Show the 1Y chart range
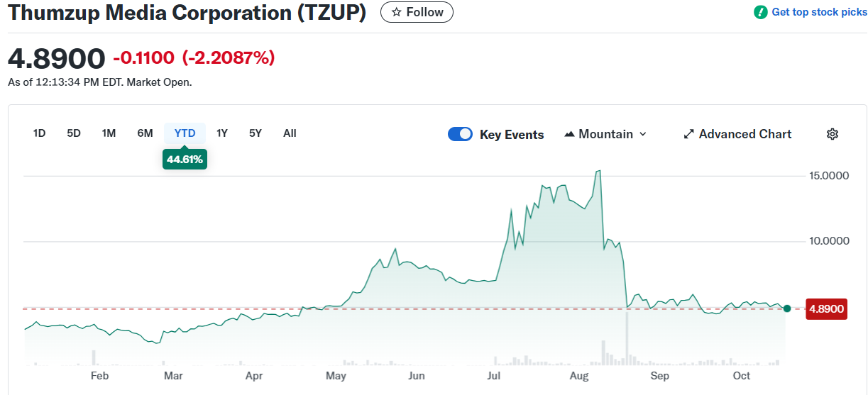Viewport: 868px width, 395px height. (222, 133)
